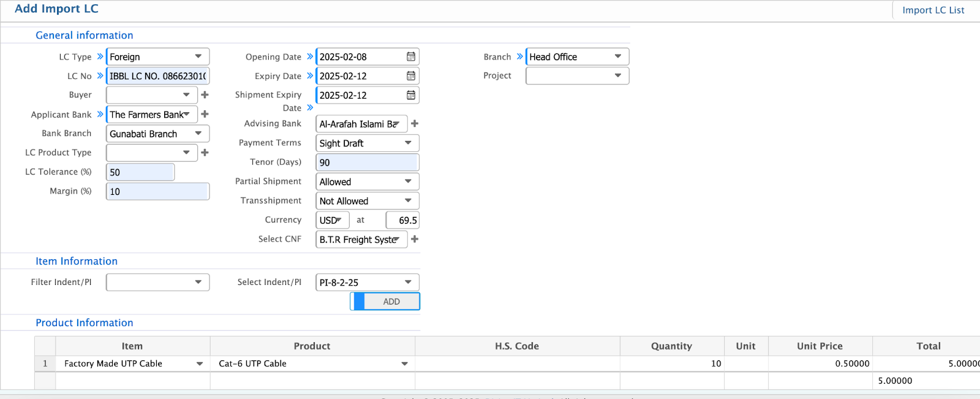Open calendar picker for Expiry Date
Viewport: 980px width, 399px height.
(x=411, y=76)
